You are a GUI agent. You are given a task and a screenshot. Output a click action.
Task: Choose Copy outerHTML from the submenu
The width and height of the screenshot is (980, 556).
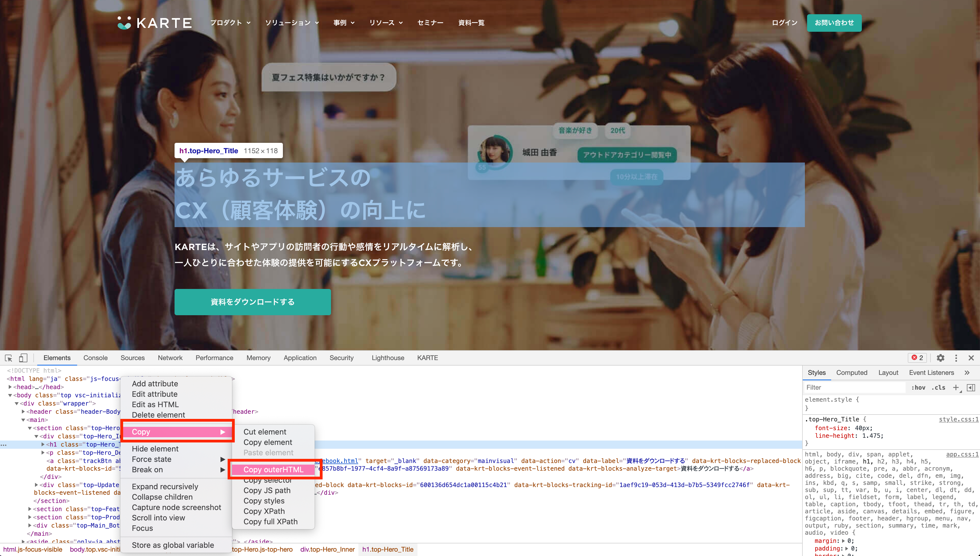(273, 470)
